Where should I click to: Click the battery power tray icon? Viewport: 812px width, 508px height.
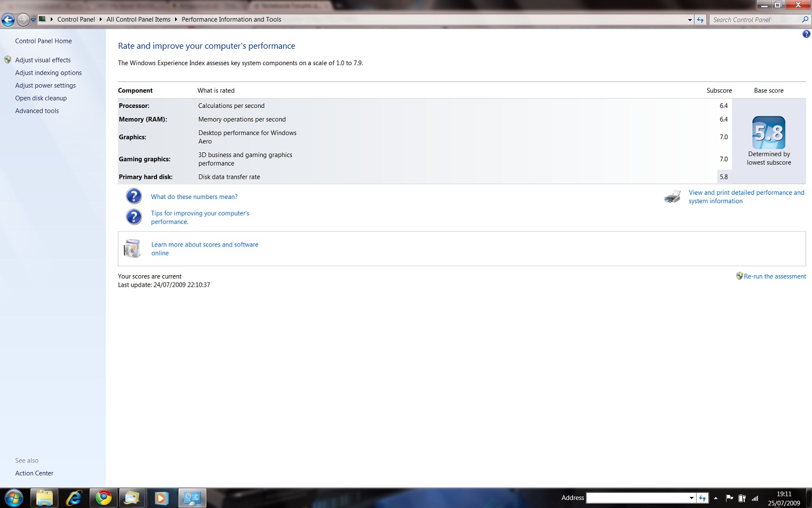pos(742,498)
